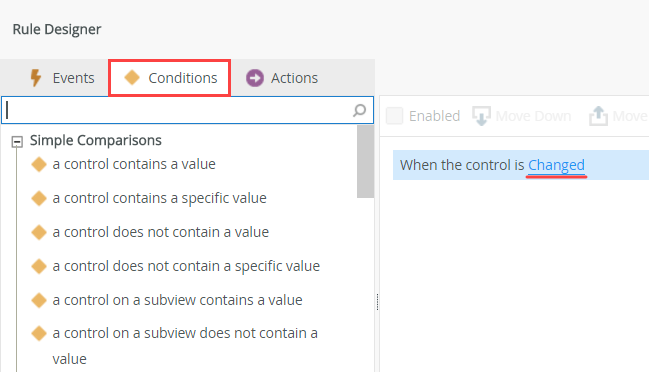The image size is (649, 372).
Task: Click diamond icon beside 'a control contains a value'
Action: click(x=39, y=164)
